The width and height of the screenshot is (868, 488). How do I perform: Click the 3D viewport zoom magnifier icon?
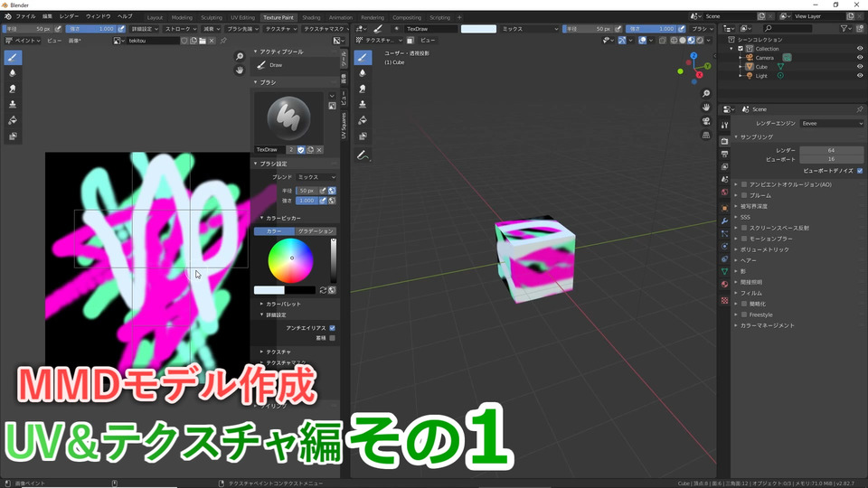click(x=706, y=93)
